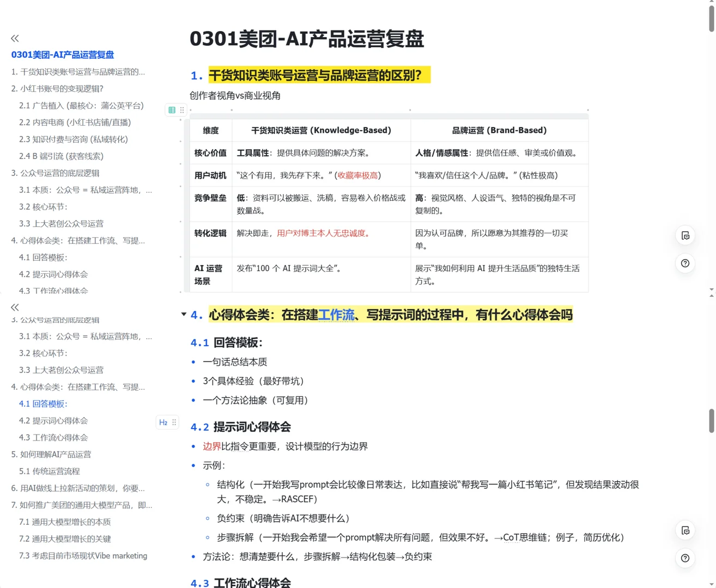Click heading 4.1 回答模板: in the document

click(x=226, y=342)
